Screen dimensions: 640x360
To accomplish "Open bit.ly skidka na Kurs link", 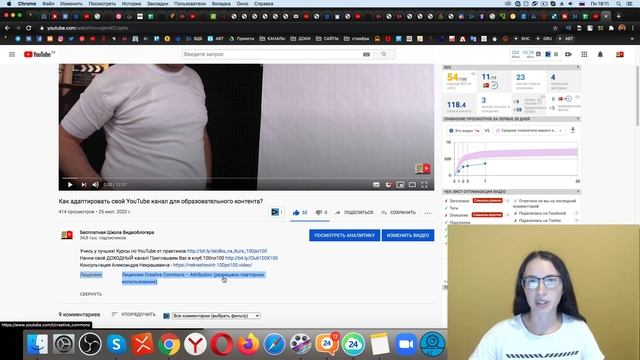I will click(x=227, y=251).
